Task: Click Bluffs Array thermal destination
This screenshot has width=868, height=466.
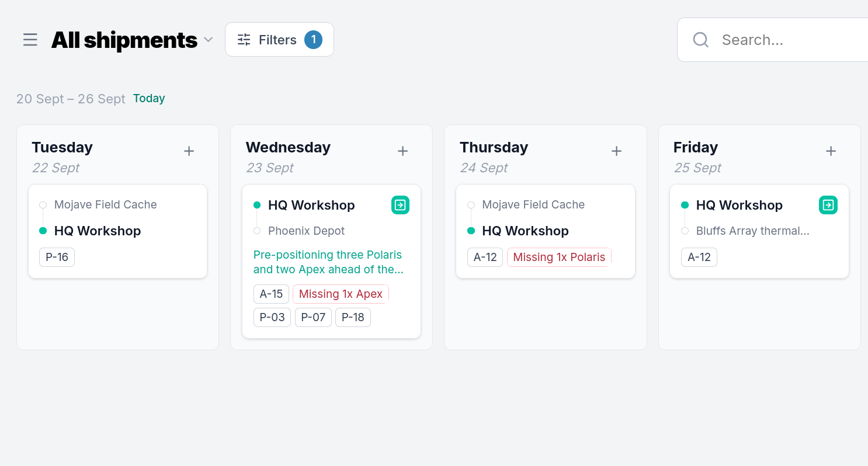Action: (x=753, y=231)
